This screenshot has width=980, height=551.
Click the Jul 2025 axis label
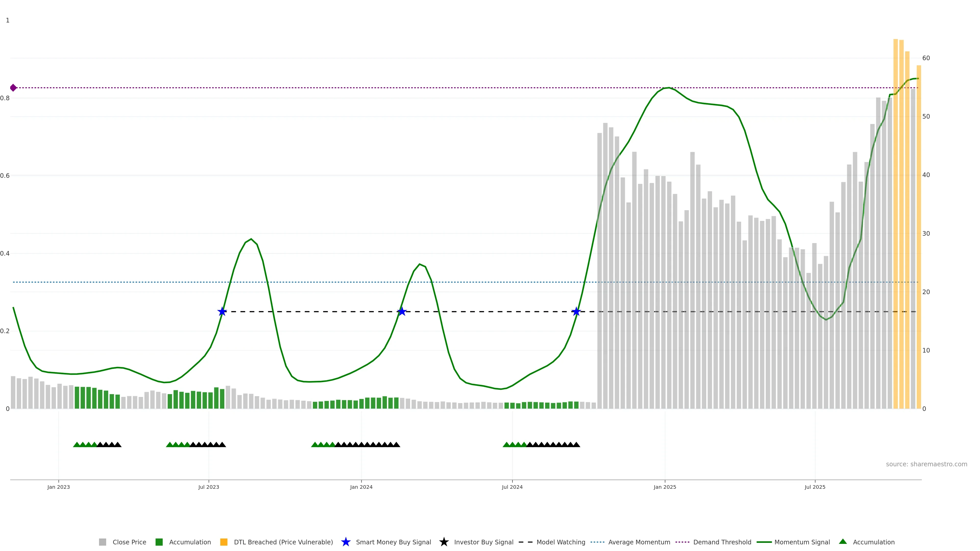point(815,487)
